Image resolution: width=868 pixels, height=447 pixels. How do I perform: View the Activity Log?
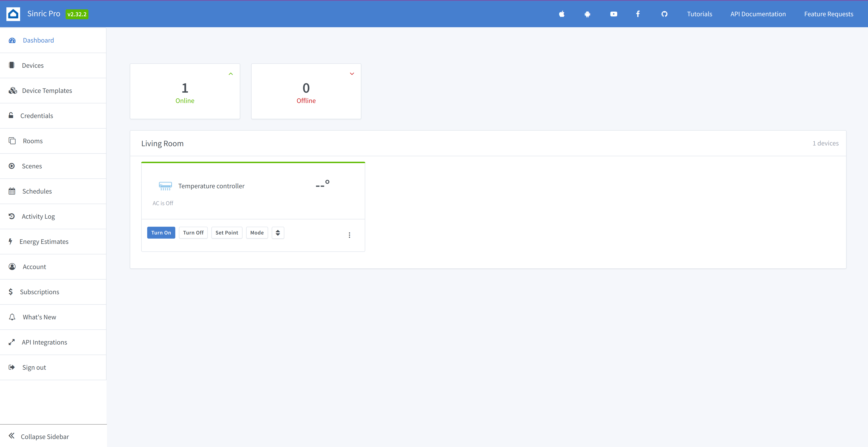pyautogui.click(x=53, y=216)
